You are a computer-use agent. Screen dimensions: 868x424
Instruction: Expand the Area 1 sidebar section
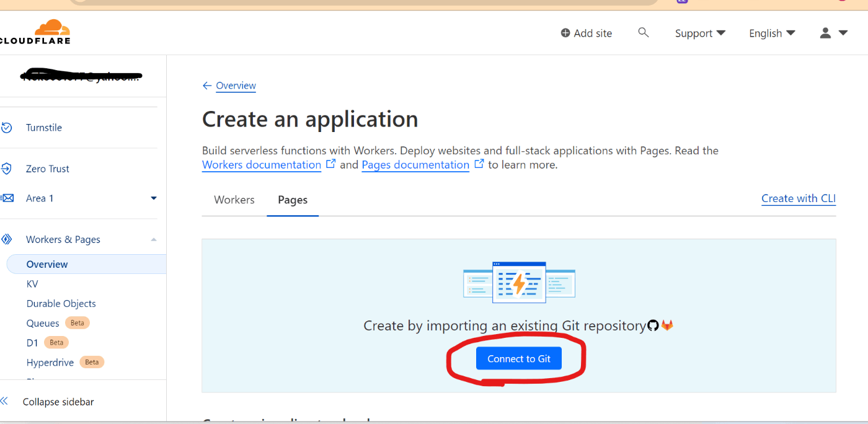tap(154, 198)
